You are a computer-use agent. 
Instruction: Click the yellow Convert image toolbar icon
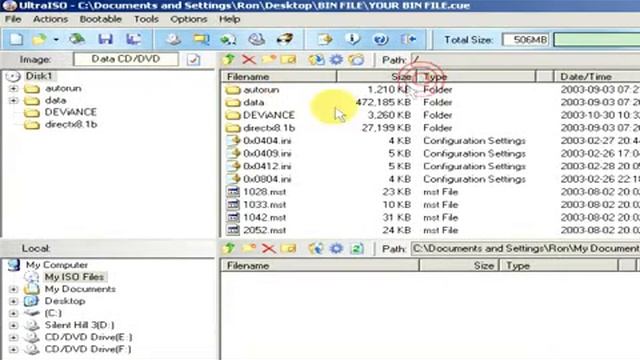click(201, 39)
